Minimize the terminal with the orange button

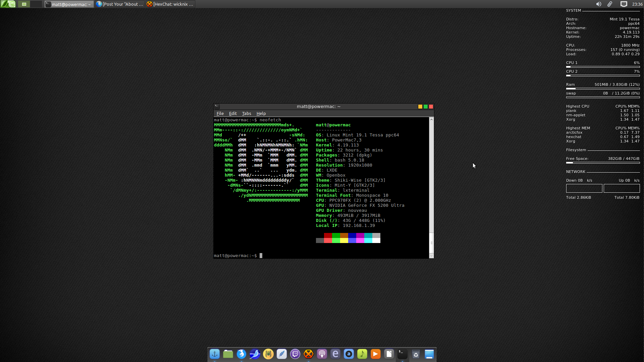420,107
